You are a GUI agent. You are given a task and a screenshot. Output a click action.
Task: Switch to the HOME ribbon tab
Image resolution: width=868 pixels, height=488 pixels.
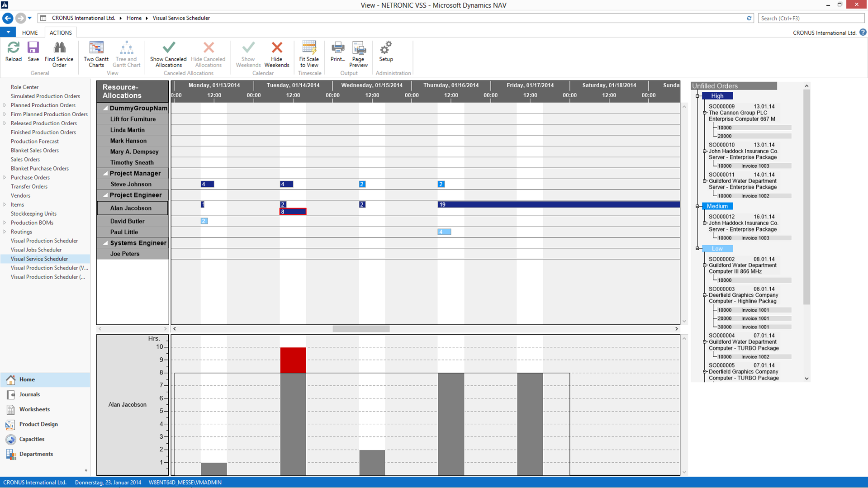[30, 33]
